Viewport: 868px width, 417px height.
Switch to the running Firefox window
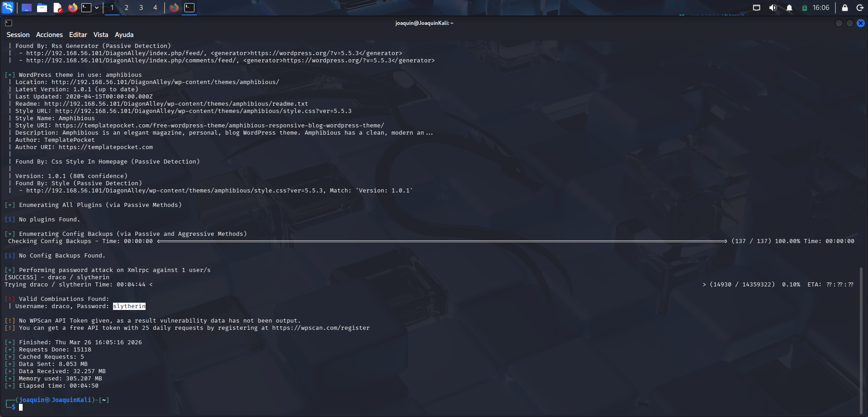point(174,7)
